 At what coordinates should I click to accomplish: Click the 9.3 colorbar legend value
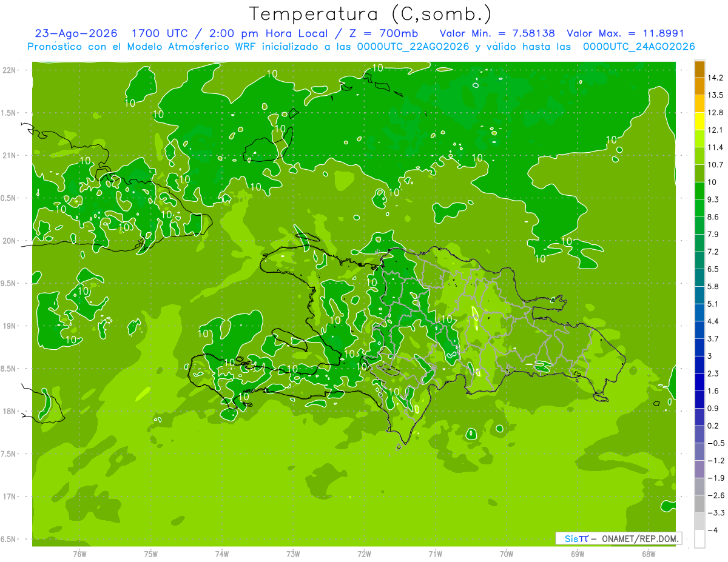(713, 199)
